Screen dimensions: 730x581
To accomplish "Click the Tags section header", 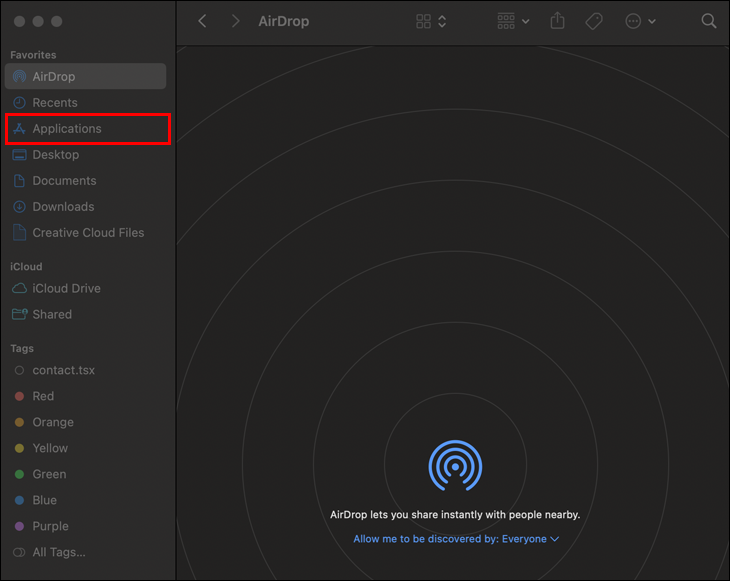I will click(x=22, y=348).
